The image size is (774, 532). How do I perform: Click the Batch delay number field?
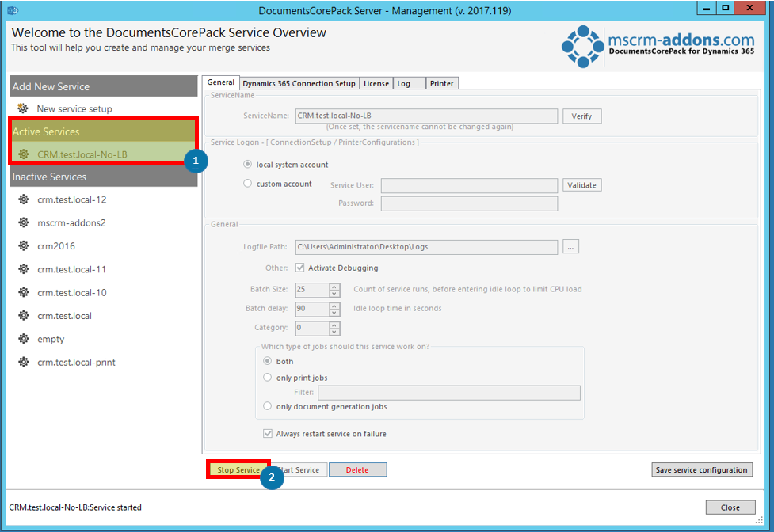coord(312,309)
